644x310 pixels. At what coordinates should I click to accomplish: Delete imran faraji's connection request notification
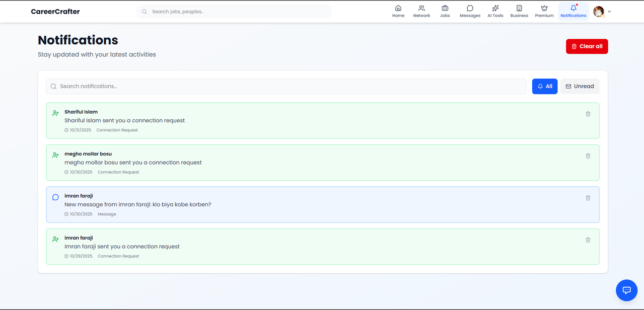588,240
